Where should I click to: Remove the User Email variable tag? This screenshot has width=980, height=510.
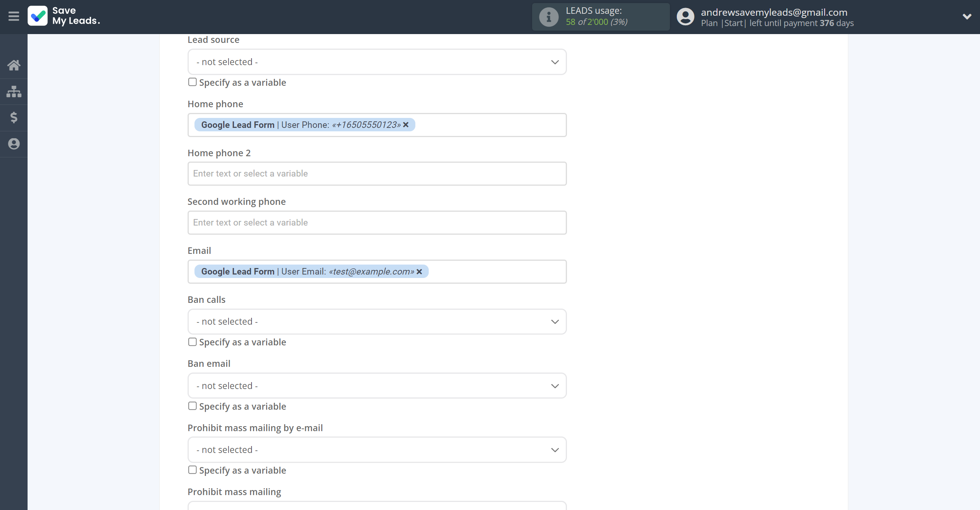tap(419, 271)
